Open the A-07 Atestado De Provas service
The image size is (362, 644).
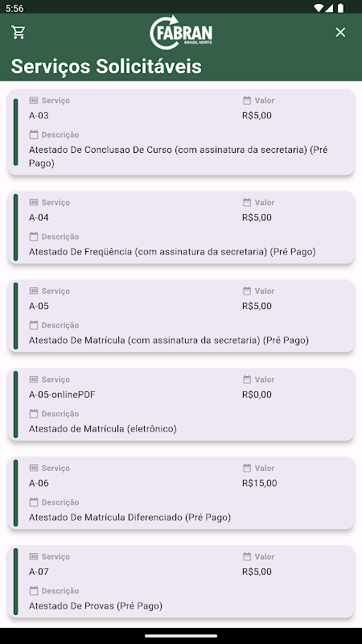pyautogui.click(x=181, y=581)
